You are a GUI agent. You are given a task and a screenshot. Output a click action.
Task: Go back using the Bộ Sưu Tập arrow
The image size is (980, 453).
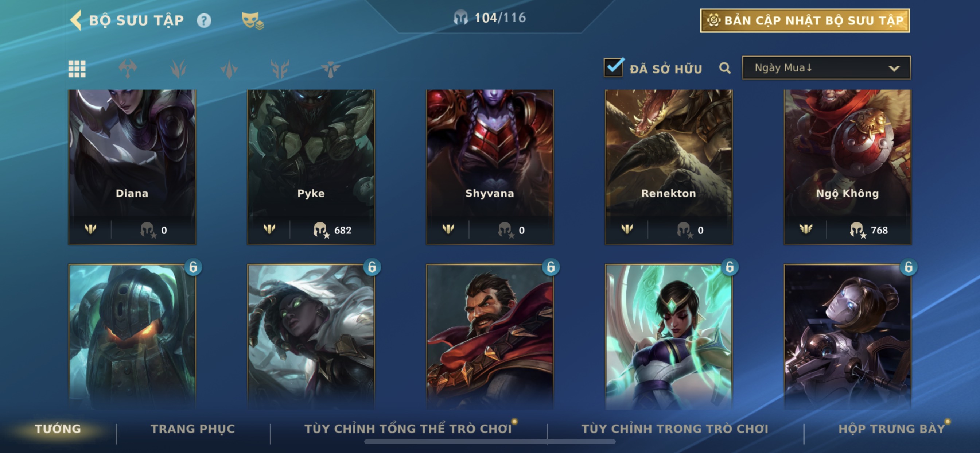[76, 20]
